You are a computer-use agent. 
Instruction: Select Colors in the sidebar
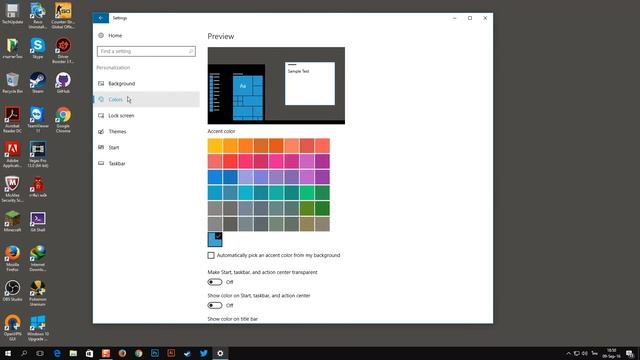pos(147,100)
